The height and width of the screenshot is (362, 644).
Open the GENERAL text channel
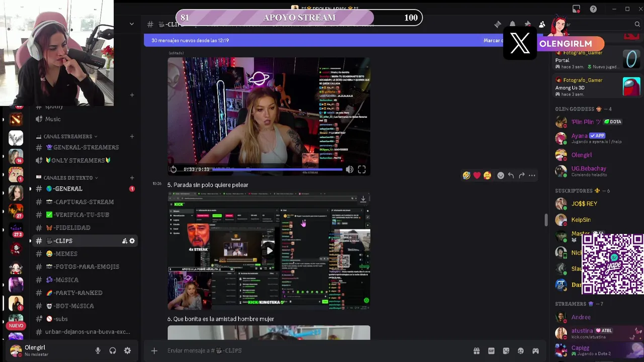click(84, 189)
